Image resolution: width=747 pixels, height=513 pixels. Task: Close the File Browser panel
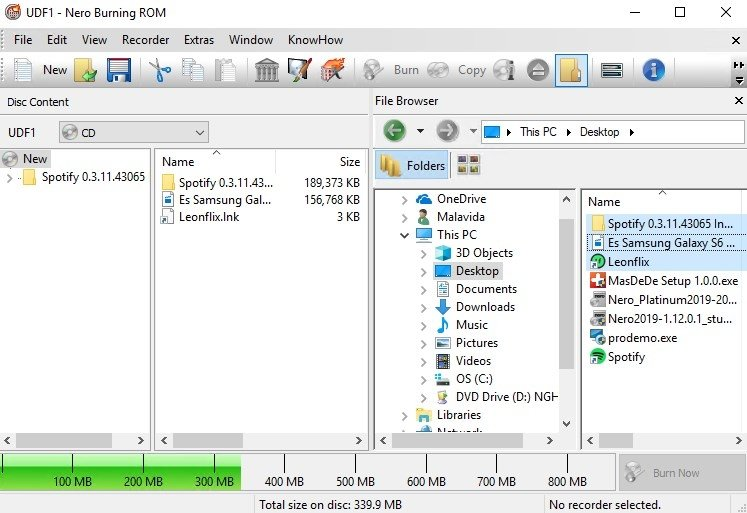click(x=738, y=101)
